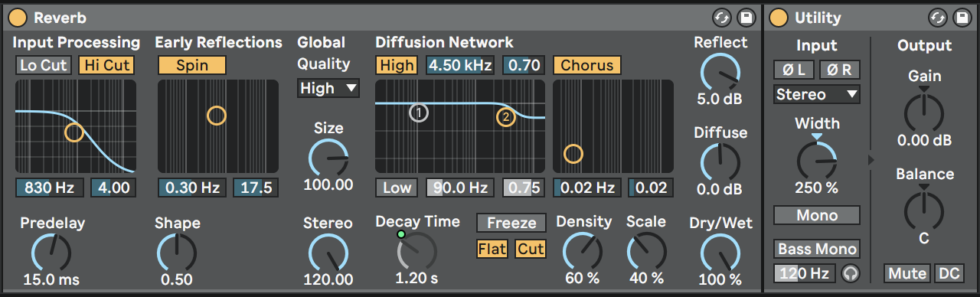Click the 17.5 spin amount field
Screen dimensions: 980x297
256,188
